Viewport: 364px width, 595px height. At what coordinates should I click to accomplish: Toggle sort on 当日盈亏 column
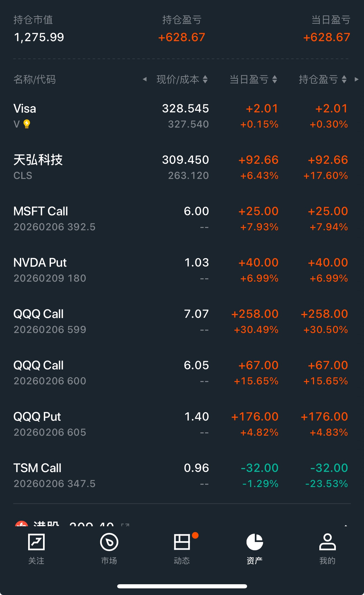point(274,80)
